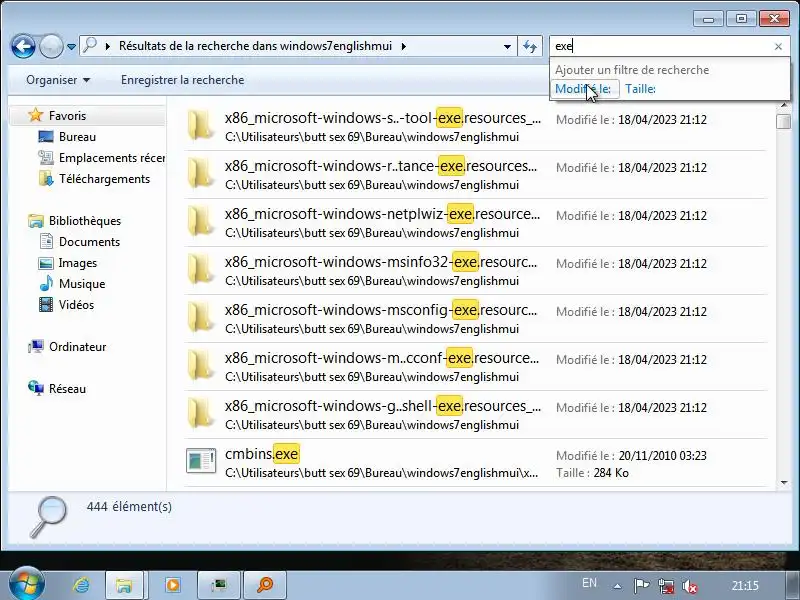Click the magnifier icon in address bar

point(90,45)
